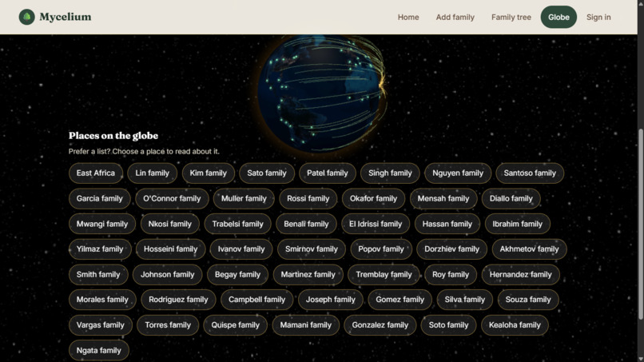Choose Ivanov family chip

(x=241, y=249)
